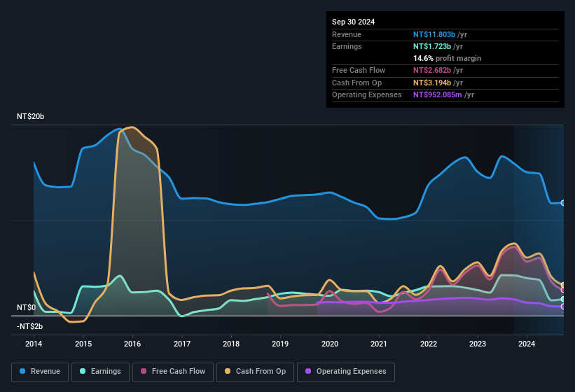The width and height of the screenshot is (575, 392).
Task: Click the NT$1.723b earnings value
Action: point(432,46)
